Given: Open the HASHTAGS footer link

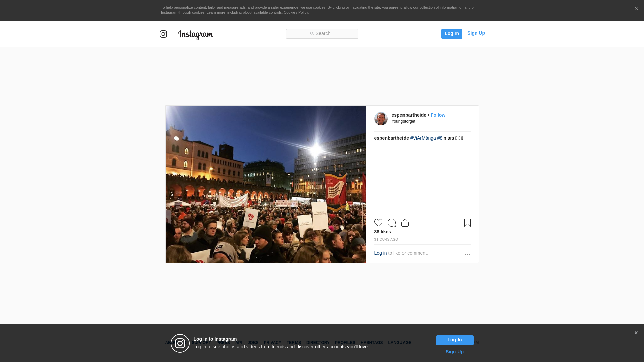Looking at the screenshot, I should pyautogui.click(x=372, y=343).
